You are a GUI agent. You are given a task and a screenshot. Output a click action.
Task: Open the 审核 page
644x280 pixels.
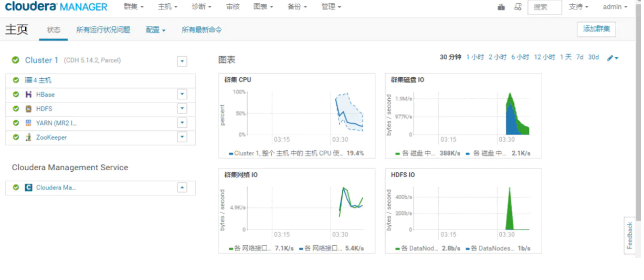tap(233, 7)
